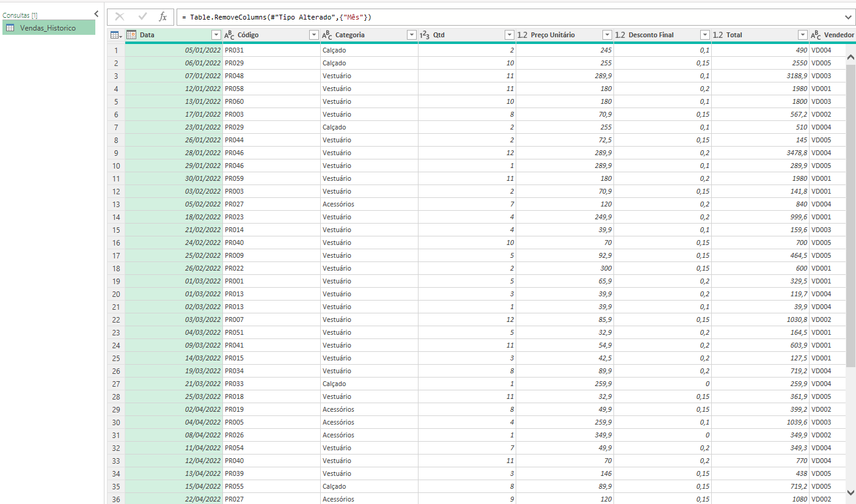Image resolution: width=856 pixels, height=504 pixels.
Task: Open the table menu icon at the grid corner
Action: coord(115,35)
